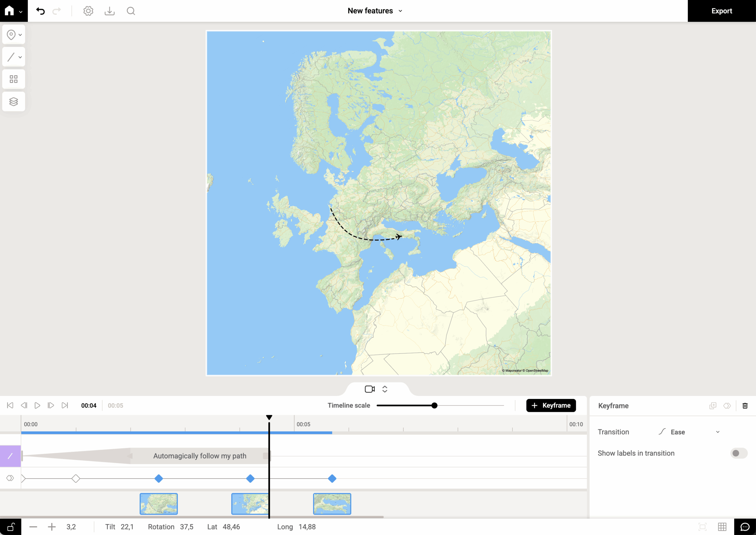Click the Automagically follow my path clip

pos(200,456)
